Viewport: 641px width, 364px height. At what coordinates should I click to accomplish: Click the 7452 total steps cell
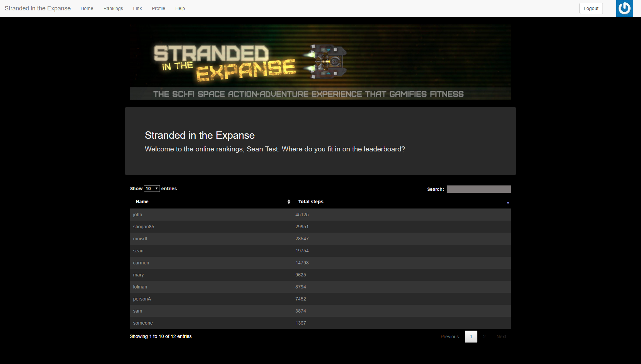pos(402,299)
